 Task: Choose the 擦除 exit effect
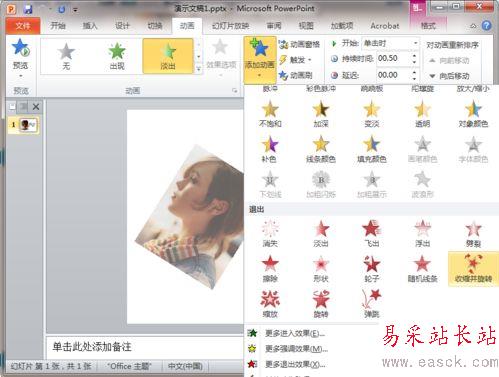pyautogui.click(x=270, y=269)
